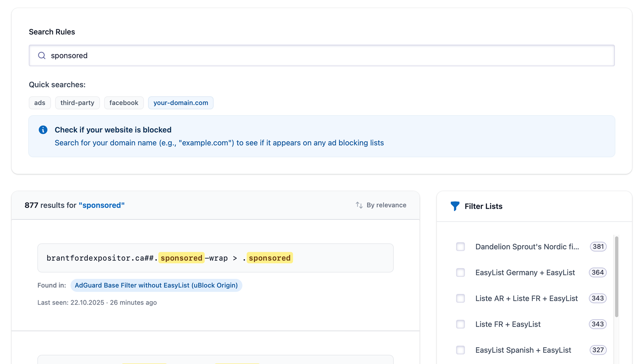Click the search magnifier icon
Image resolution: width=642 pixels, height=364 pixels.
click(42, 55)
